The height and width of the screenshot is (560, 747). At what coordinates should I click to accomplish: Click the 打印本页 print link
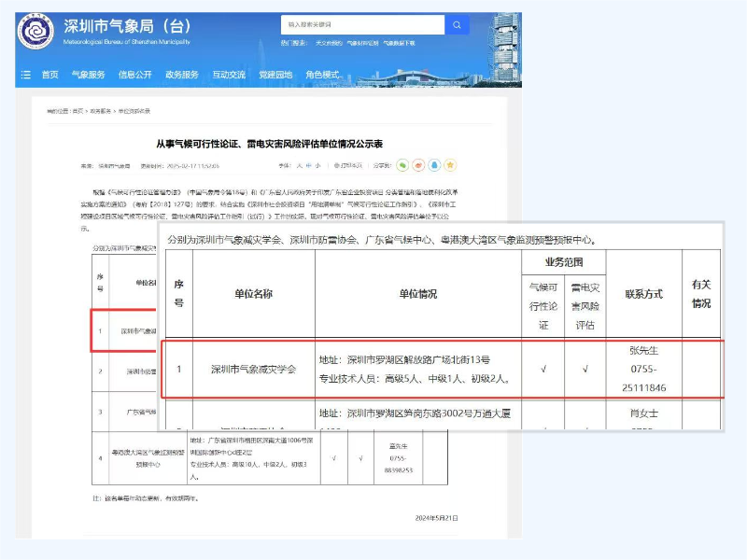(348, 166)
